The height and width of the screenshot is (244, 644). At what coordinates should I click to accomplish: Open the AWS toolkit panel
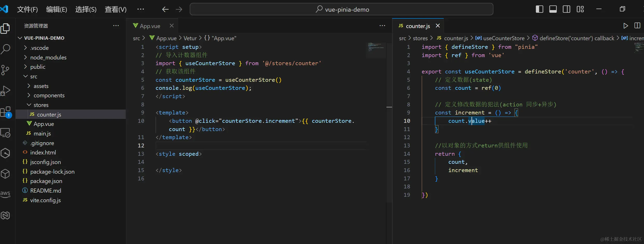click(5, 194)
